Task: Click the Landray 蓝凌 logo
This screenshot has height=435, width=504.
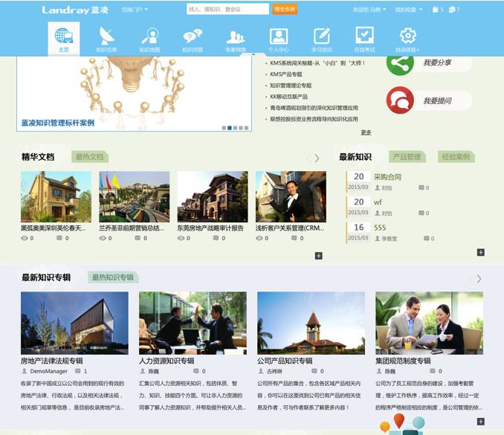Action: [x=75, y=10]
